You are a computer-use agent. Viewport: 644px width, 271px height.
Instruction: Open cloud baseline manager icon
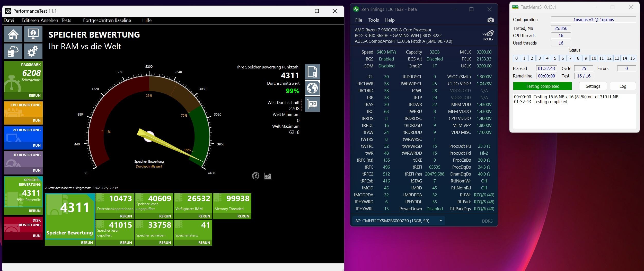click(x=13, y=51)
